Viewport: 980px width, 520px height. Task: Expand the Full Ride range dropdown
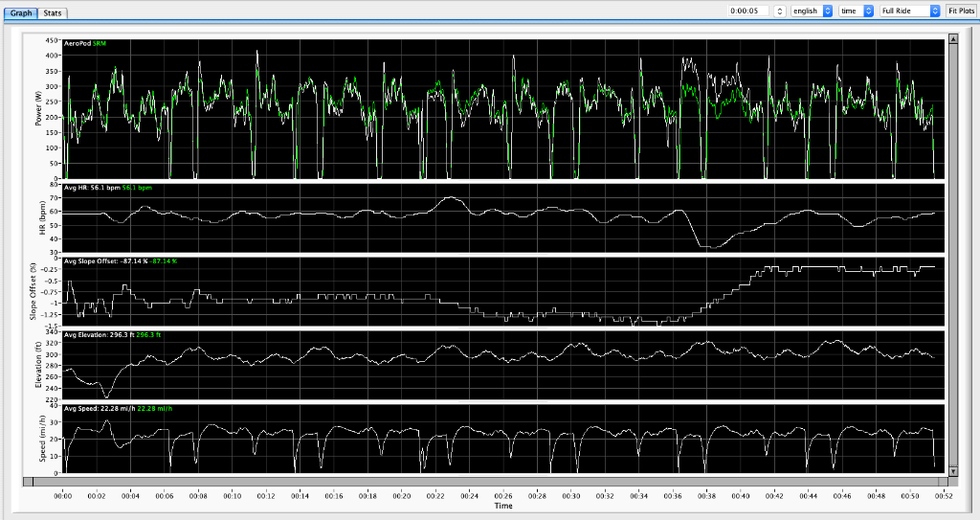(909, 11)
